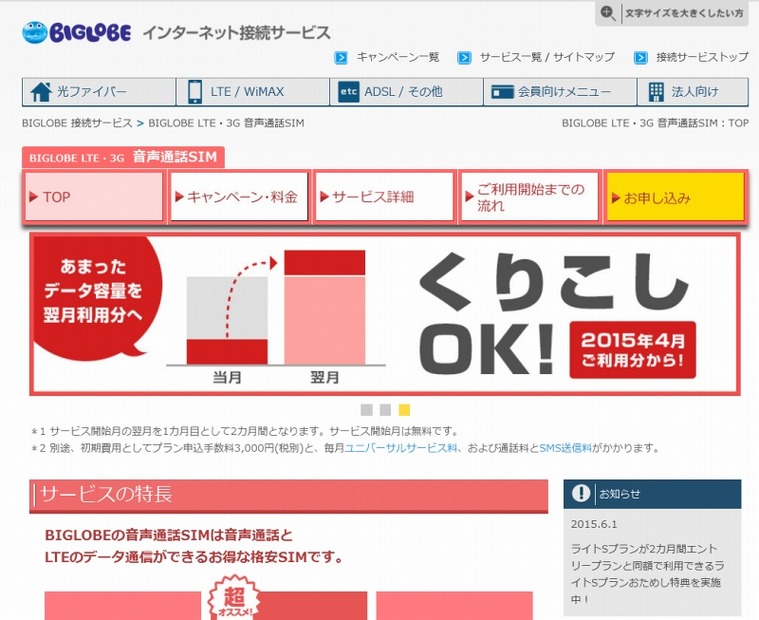759x620 pixels.
Task: Click the smartphone icon on the LTE / WiMAX tab
Action: coord(195,91)
